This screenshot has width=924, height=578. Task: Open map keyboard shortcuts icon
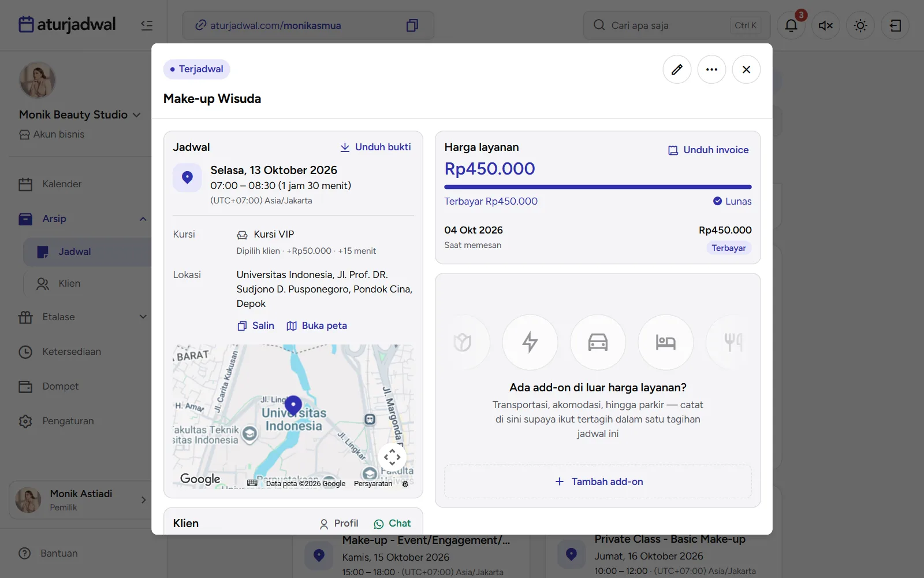click(252, 483)
